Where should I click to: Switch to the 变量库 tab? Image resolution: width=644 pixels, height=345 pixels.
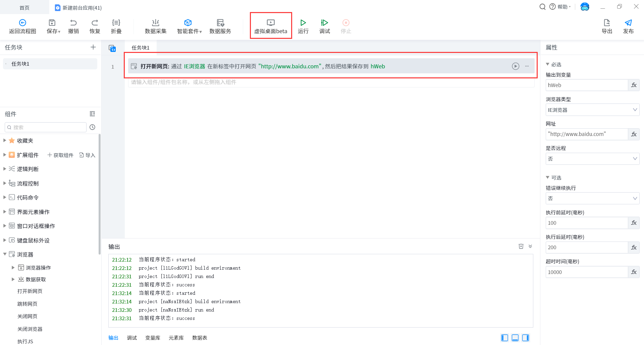(x=153, y=338)
